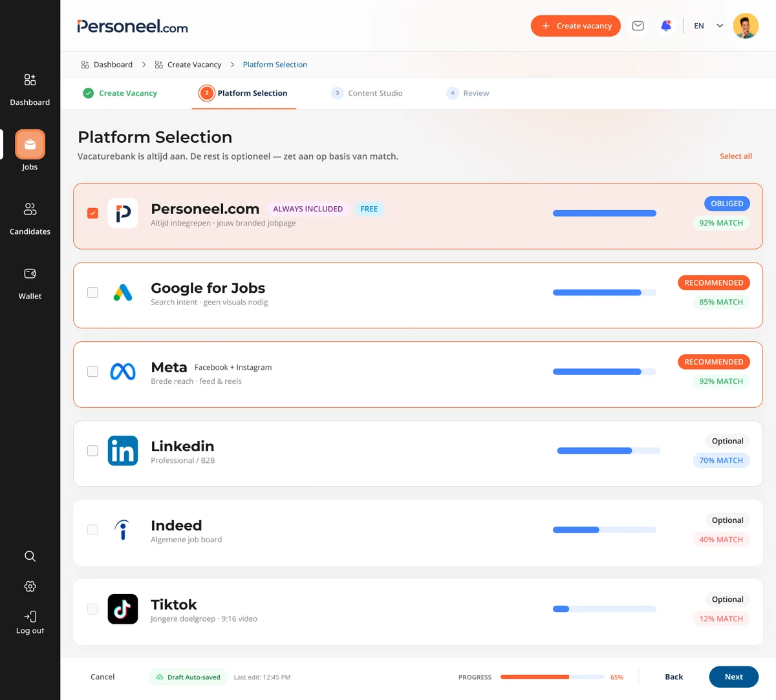Open the notifications bell
This screenshot has width=776, height=700.
pos(666,26)
